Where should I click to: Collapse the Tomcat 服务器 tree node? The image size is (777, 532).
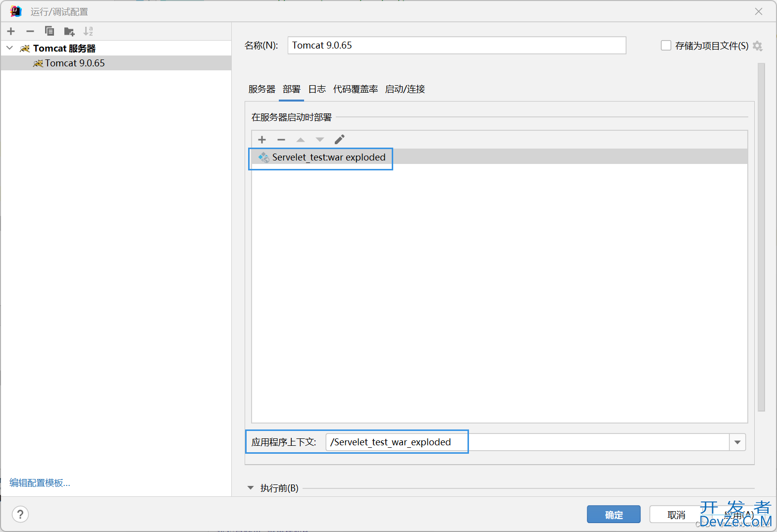[9, 48]
